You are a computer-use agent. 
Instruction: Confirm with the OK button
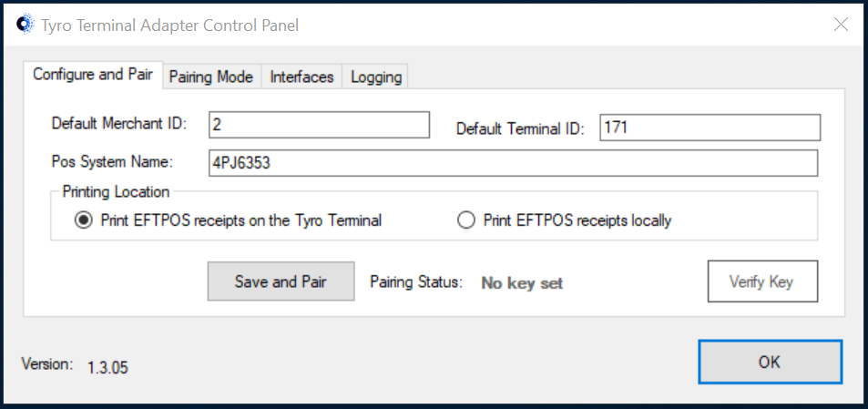[x=770, y=362]
